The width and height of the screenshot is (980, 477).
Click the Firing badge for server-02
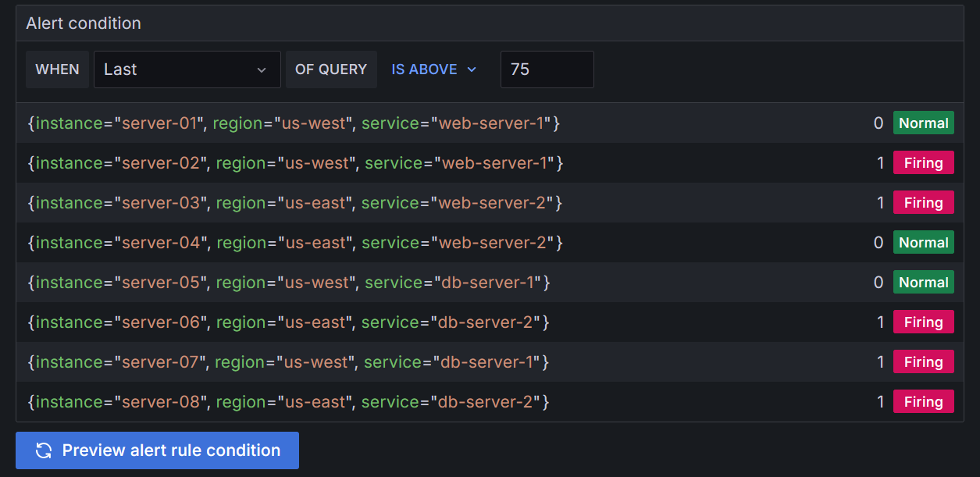[923, 162]
